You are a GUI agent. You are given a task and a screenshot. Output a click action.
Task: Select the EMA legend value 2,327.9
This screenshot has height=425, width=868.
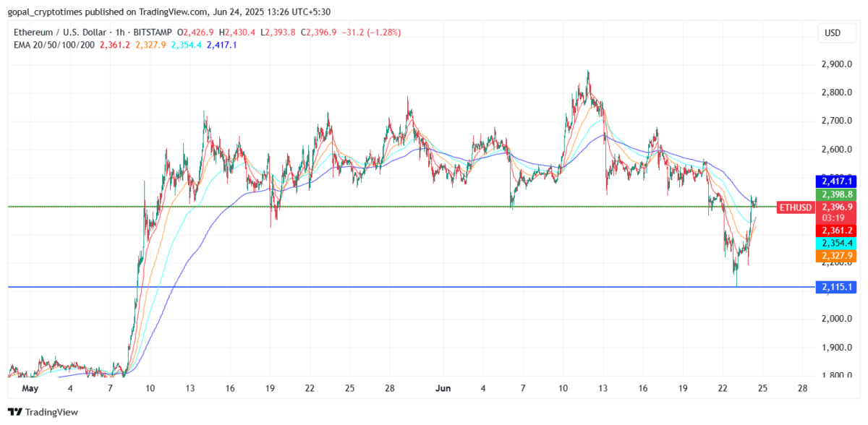click(x=152, y=45)
